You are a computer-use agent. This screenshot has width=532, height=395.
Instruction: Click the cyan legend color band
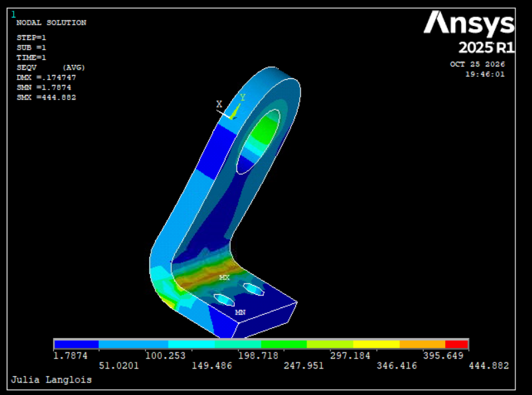[191, 344]
